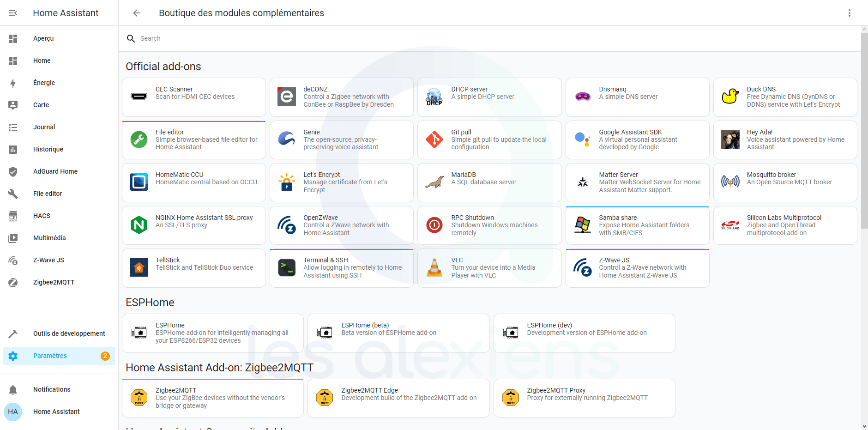Open the HomeMatic CCU add-on card

point(194,182)
